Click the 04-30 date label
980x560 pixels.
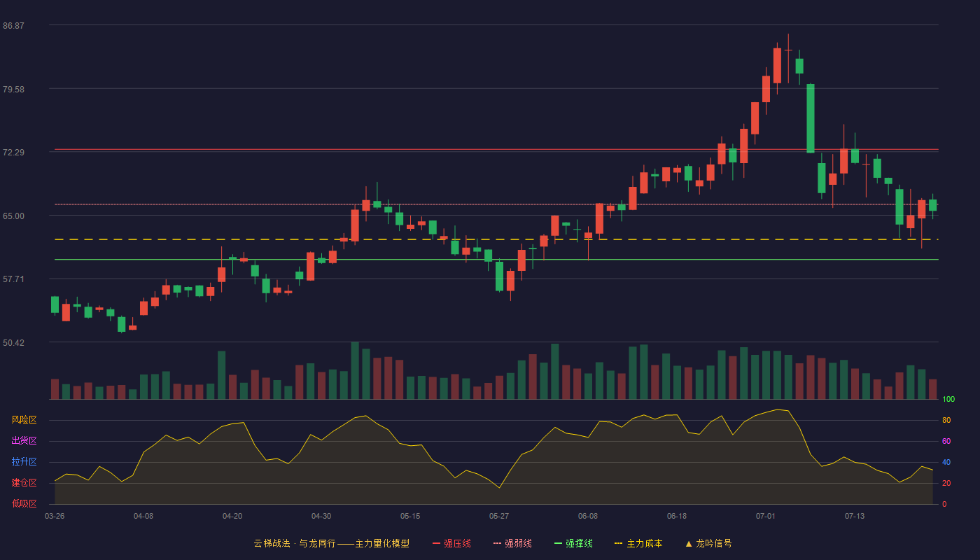click(x=321, y=516)
